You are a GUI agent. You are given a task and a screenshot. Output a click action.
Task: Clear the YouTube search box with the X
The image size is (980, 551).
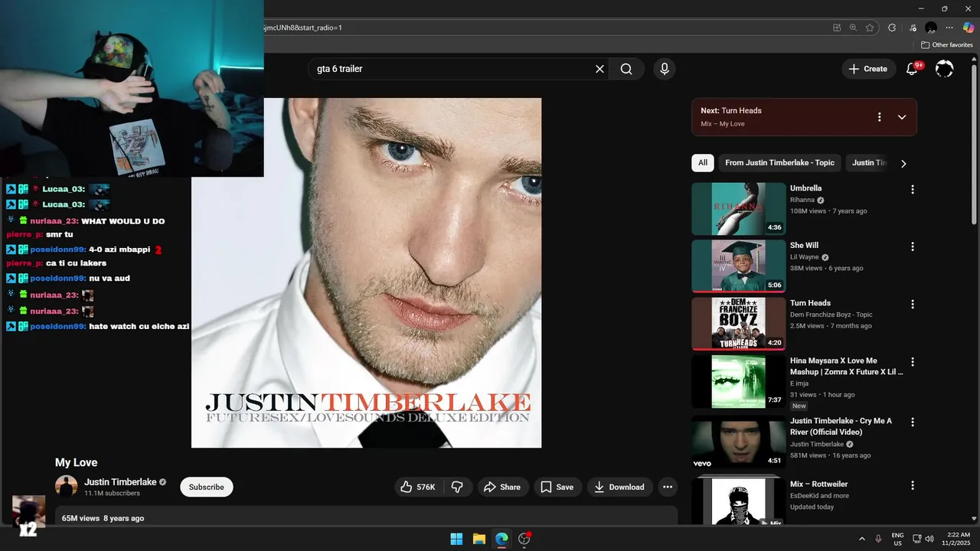coord(599,69)
